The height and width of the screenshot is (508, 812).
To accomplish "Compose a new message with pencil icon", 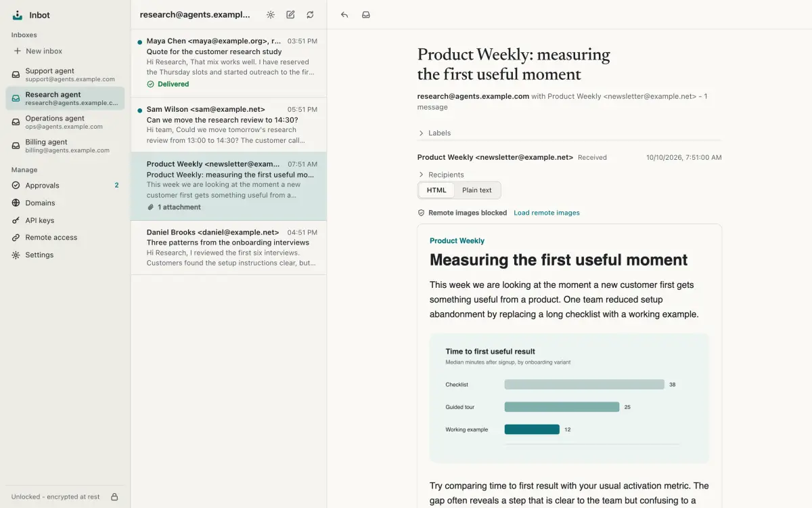I will (x=290, y=14).
